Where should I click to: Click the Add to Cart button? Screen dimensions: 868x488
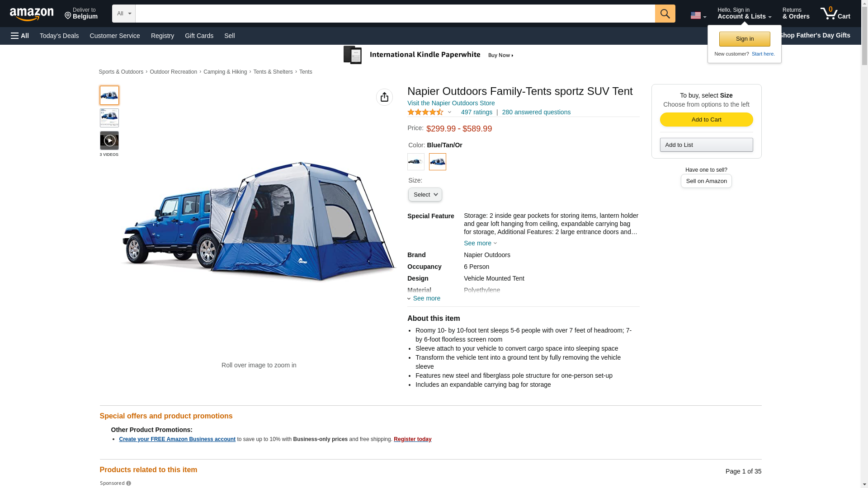(706, 119)
